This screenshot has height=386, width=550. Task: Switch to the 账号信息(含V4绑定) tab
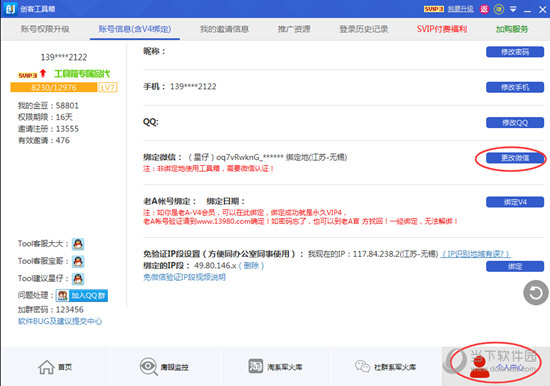click(135, 29)
